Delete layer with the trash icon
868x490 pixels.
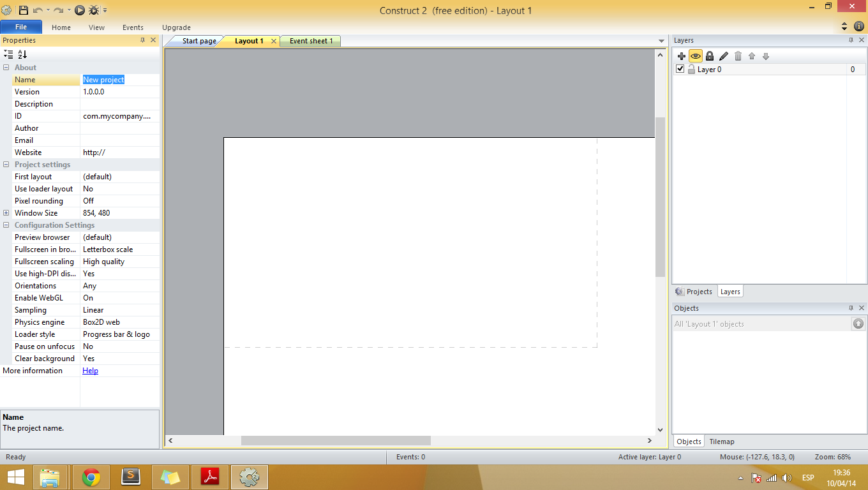[738, 56]
